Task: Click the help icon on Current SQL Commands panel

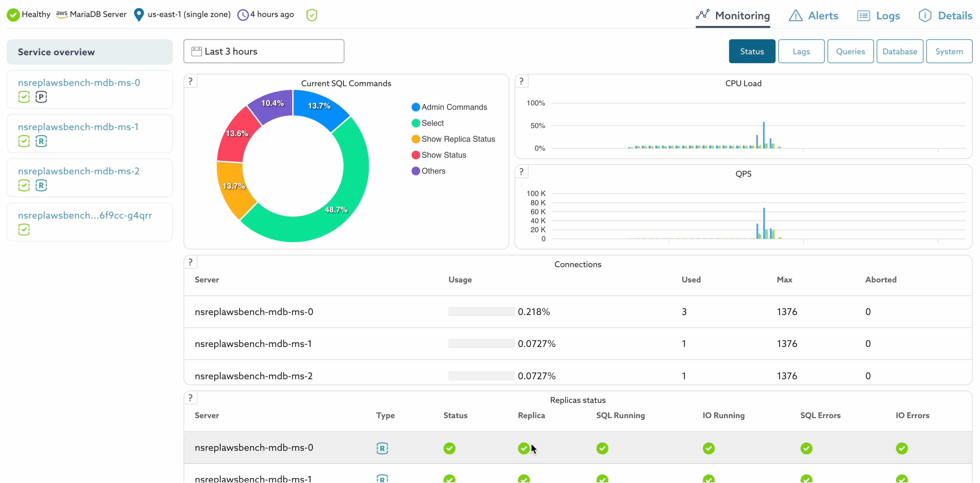Action: [190, 81]
